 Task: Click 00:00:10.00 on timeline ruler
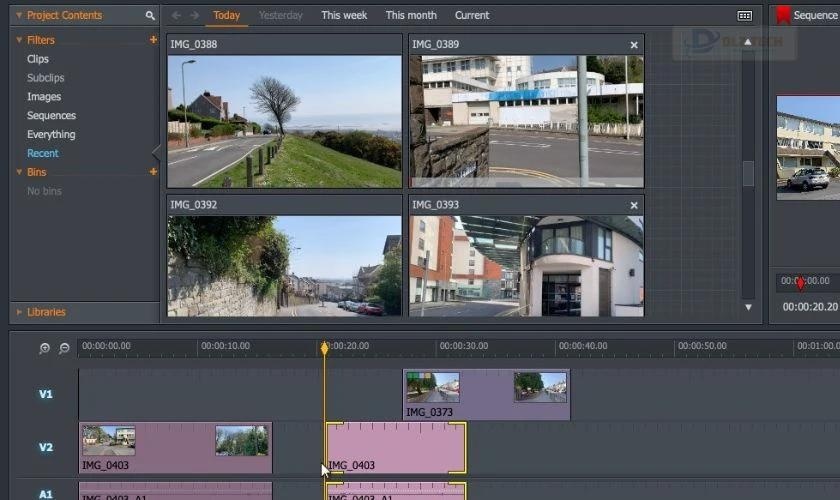[x=226, y=346]
